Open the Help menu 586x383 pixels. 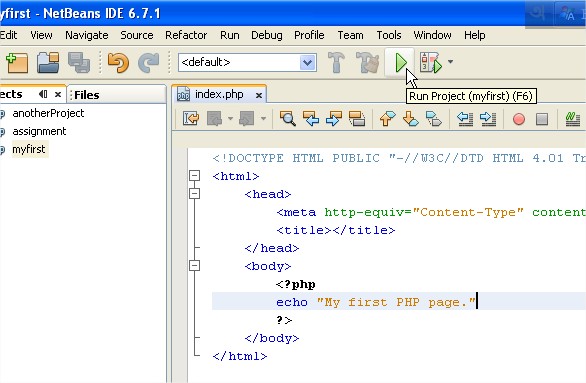coord(475,35)
